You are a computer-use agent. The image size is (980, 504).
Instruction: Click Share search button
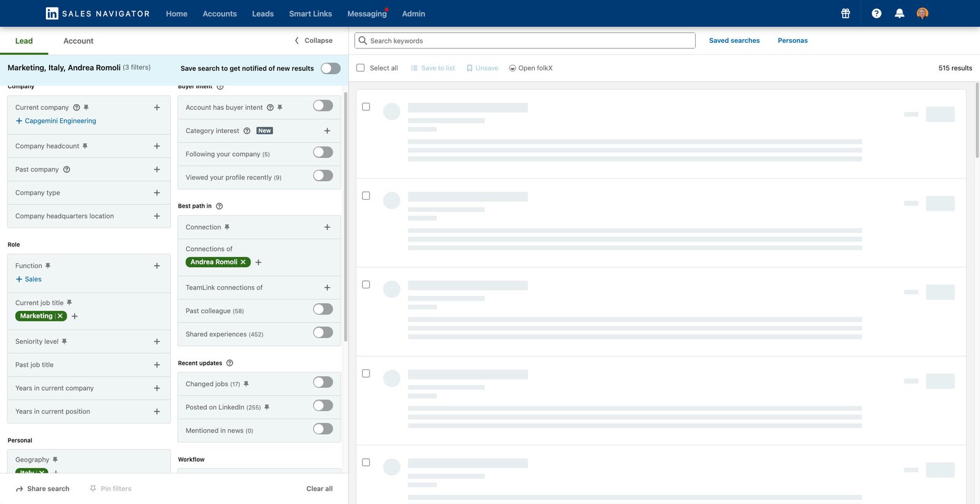click(x=42, y=489)
